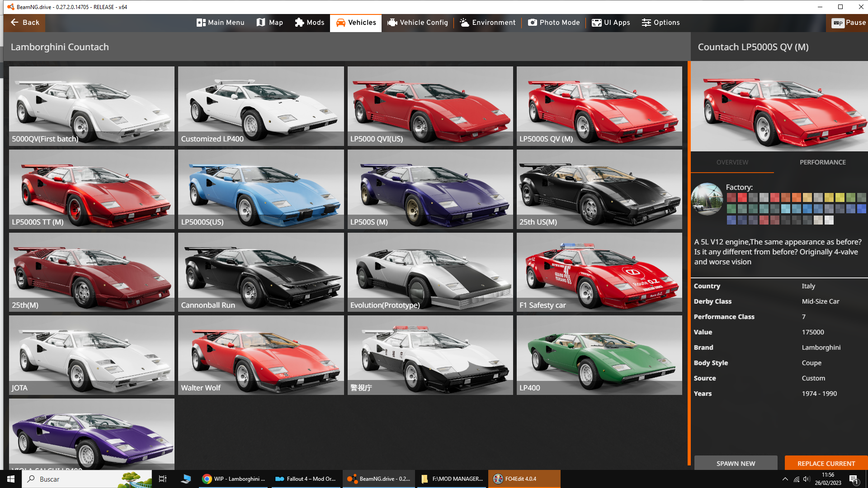This screenshot has height=488, width=868.
Task: Click the circular environment preview image
Action: click(707, 199)
